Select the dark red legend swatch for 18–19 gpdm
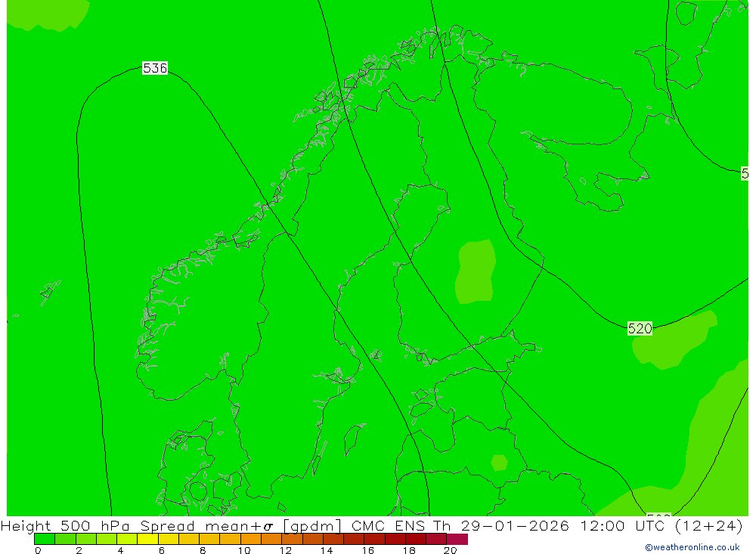Viewport: 756px width, 554px height. click(416, 539)
